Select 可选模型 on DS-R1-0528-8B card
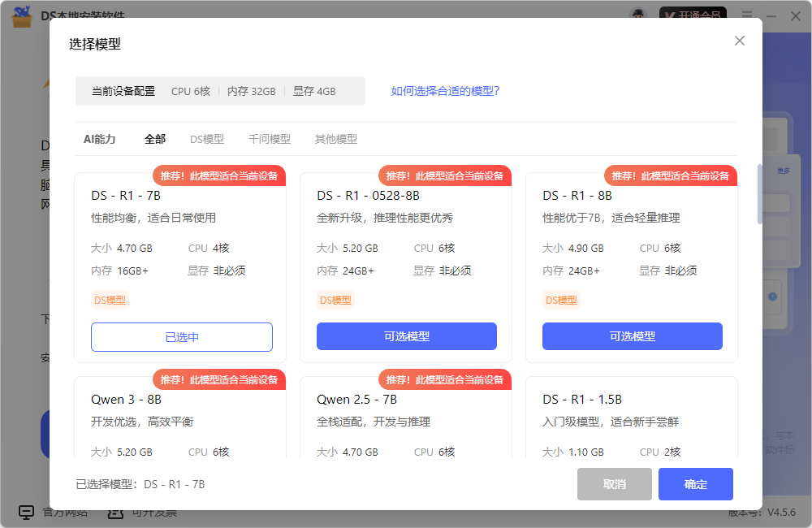Screen dimensions: 812x528 [406, 336]
